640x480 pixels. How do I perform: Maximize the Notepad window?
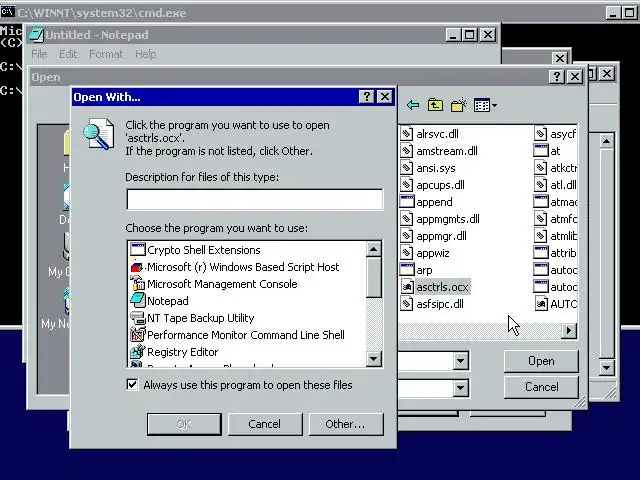click(470, 35)
